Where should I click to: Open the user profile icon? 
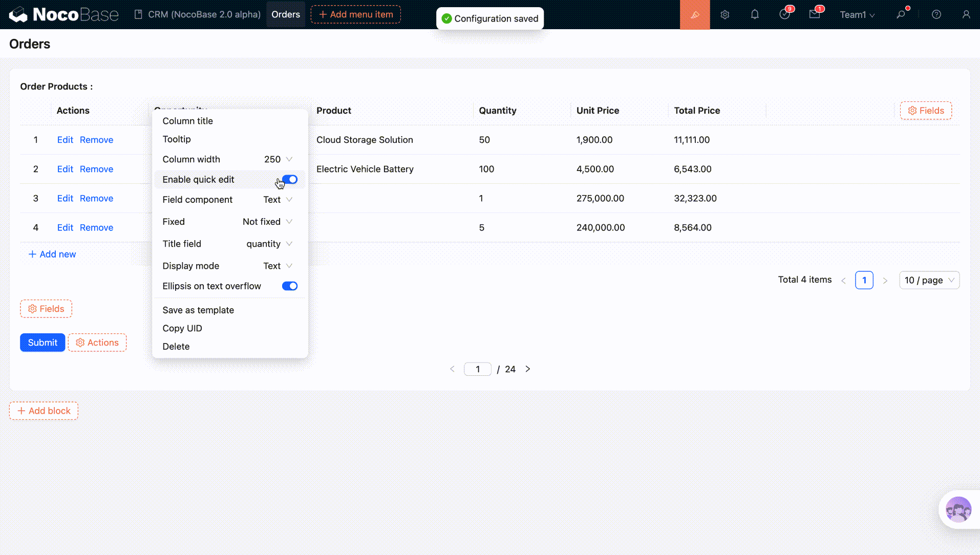[966, 15]
